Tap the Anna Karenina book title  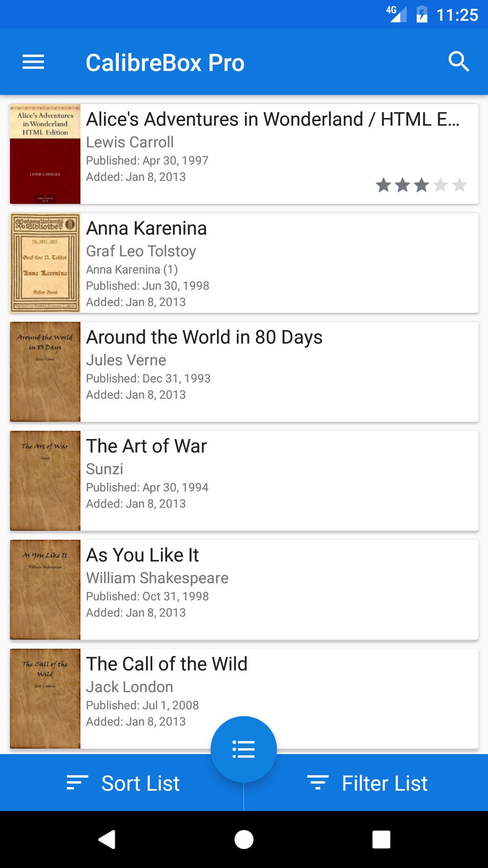point(146,228)
